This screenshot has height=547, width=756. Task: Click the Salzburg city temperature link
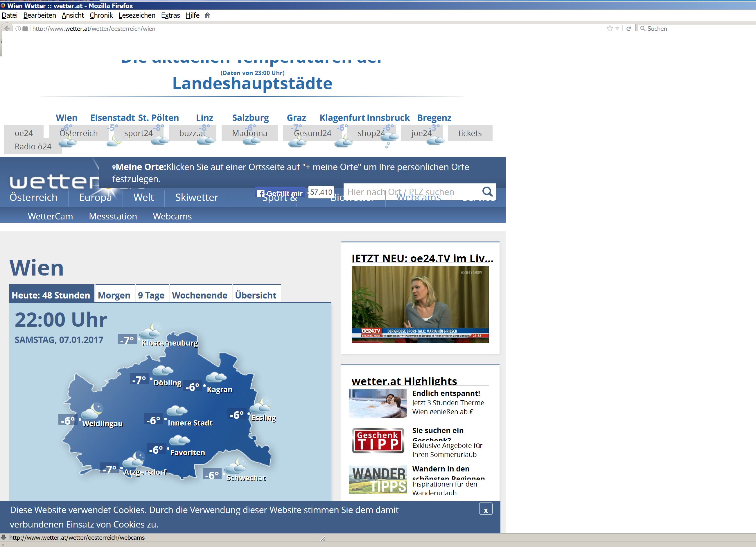[x=250, y=118]
